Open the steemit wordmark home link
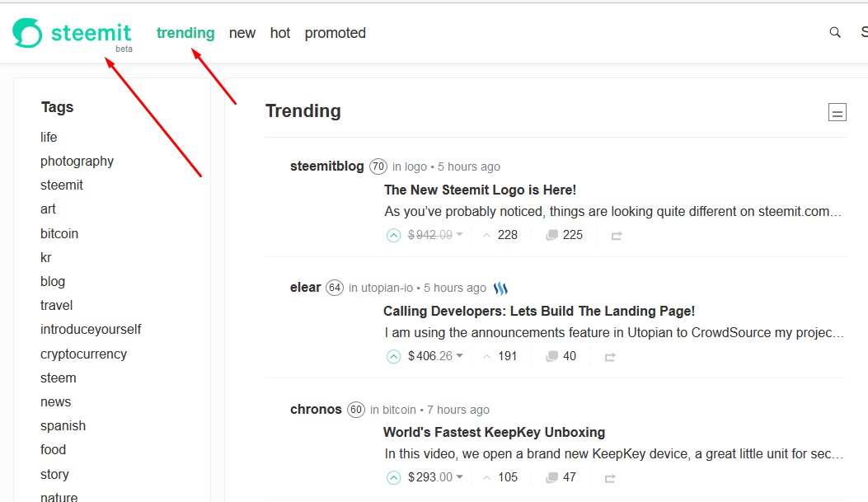The width and height of the screenshot is (868, 502). [x=91, y=33]
